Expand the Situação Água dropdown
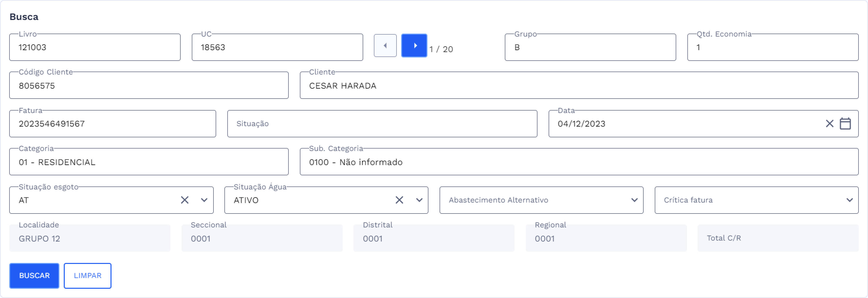Screen dimensions: 868x298 [x=419, y=200]
